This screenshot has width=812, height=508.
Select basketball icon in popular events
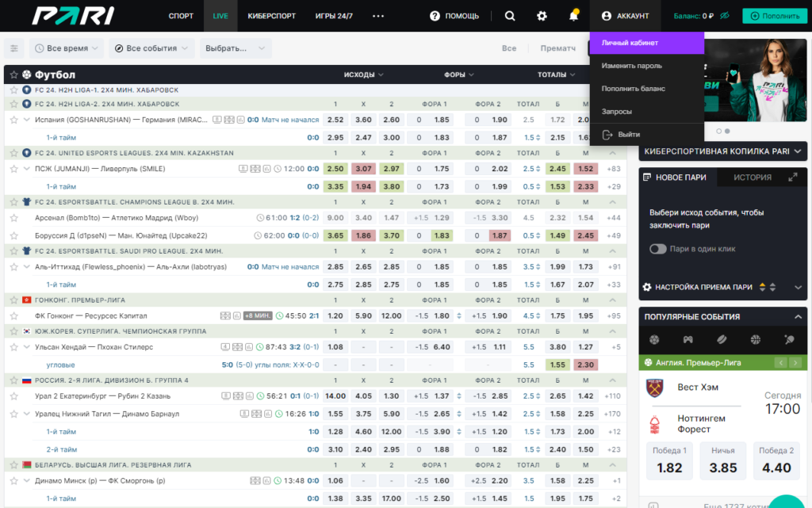pos(756,340)
